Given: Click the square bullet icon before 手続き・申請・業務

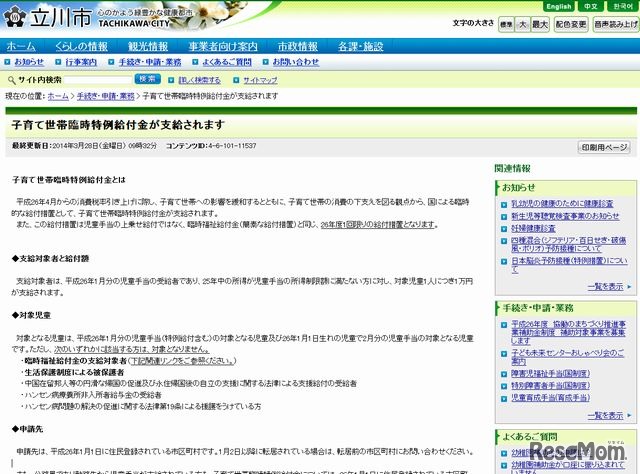Looking at the screenshot, I should point(111,62).
